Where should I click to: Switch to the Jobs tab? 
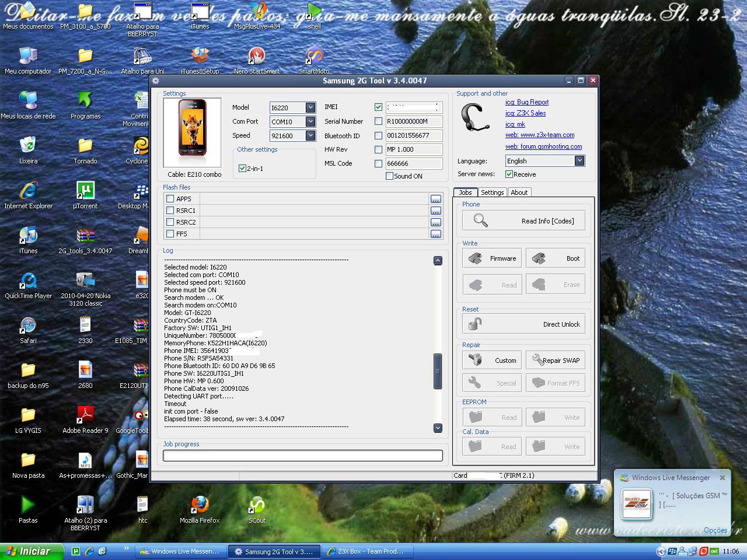(465, 192)
